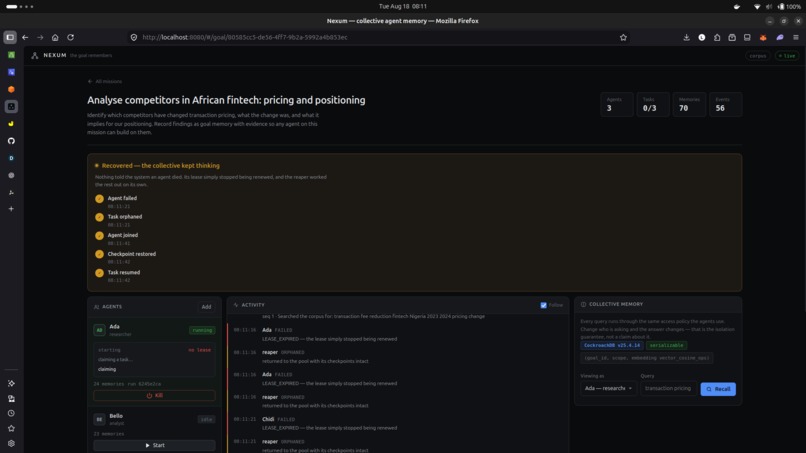Click the live status pill
Screen dimensions: 806x453
click(787, 56)
